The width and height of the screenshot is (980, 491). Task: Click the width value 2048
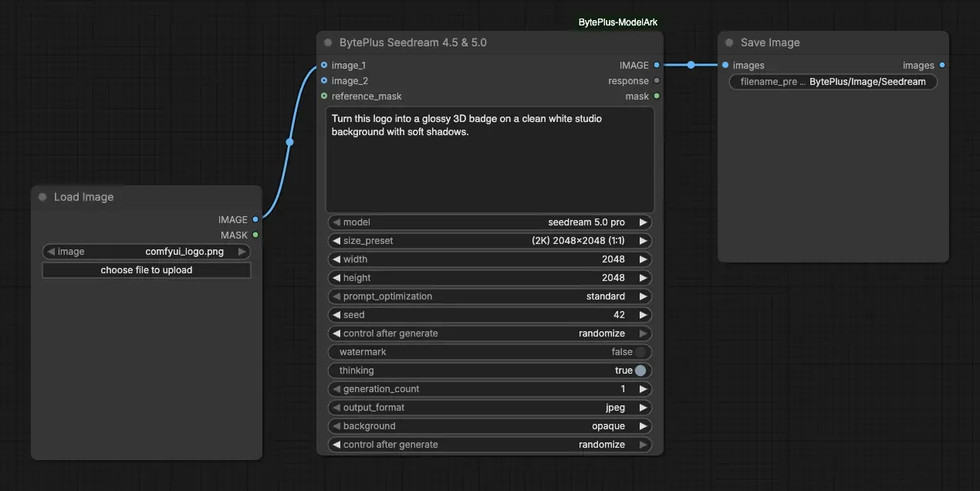(x=613, y=259)
